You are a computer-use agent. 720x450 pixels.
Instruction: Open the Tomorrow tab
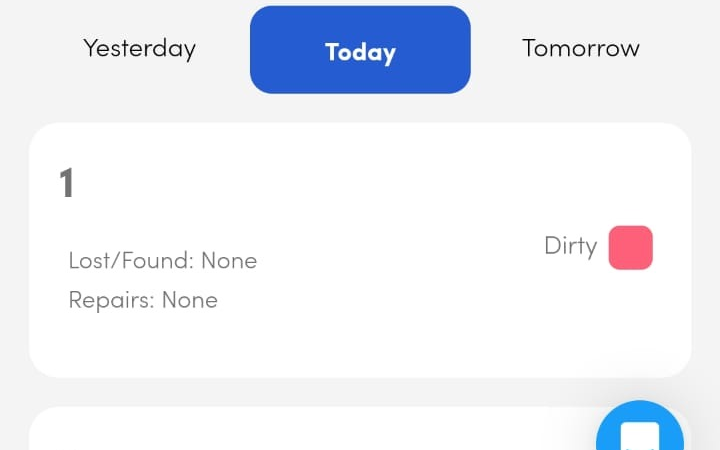580,48
